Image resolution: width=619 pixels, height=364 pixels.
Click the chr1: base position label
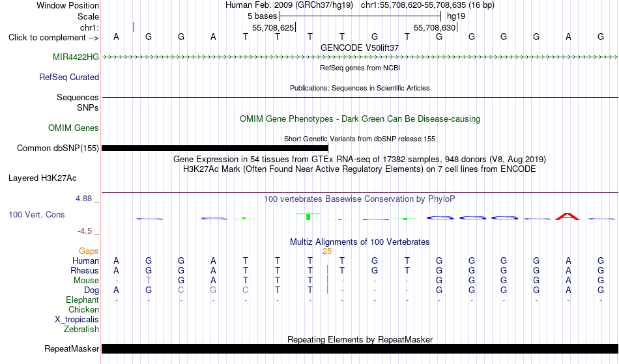[90, 27]
